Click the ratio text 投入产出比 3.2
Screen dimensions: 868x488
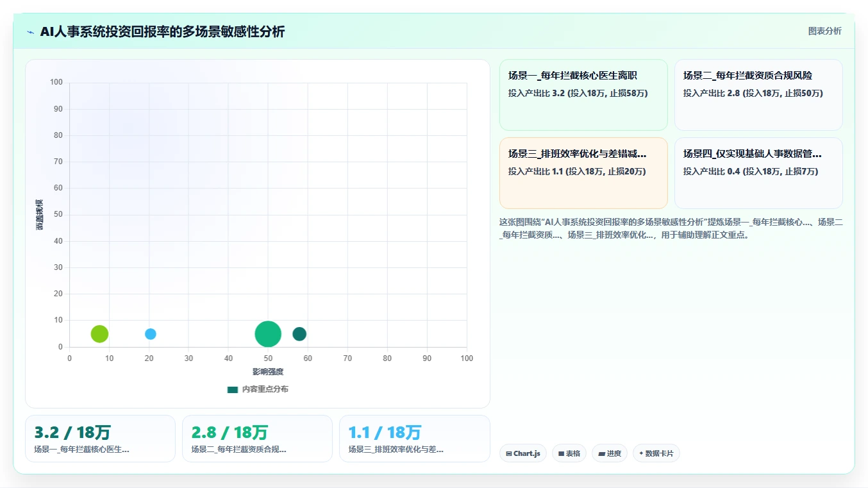click(536, 93)
